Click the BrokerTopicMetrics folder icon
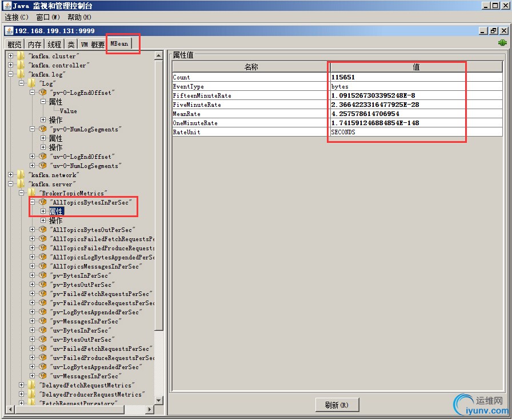Screen dimensions: 512x420 (31, 193)
